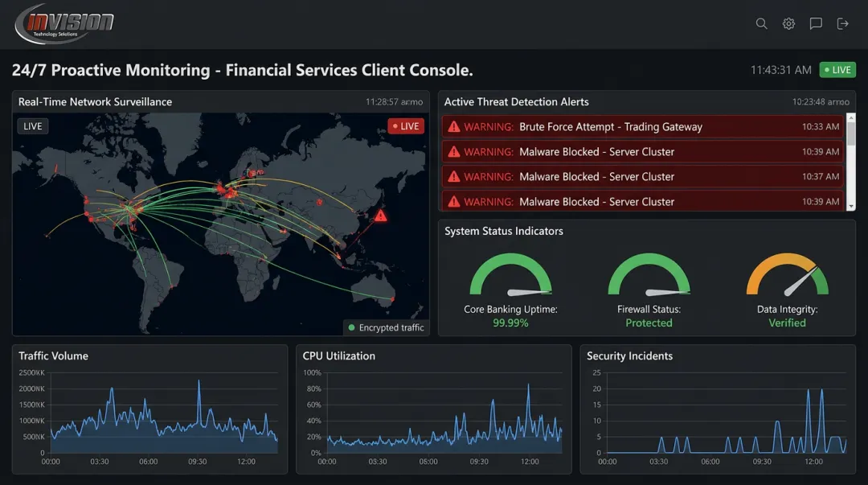868x485 pixels.
Task: Click the 10:33 AM alert timestamp
Action: (x=821, y=127)
